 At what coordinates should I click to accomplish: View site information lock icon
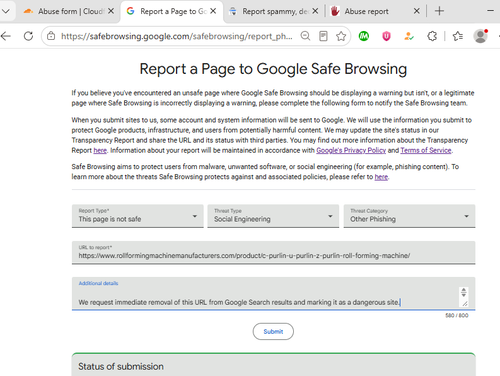[51, 36]
